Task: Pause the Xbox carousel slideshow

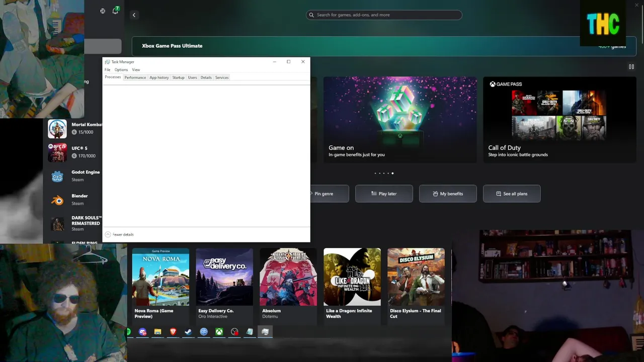Action: (631, 67)
